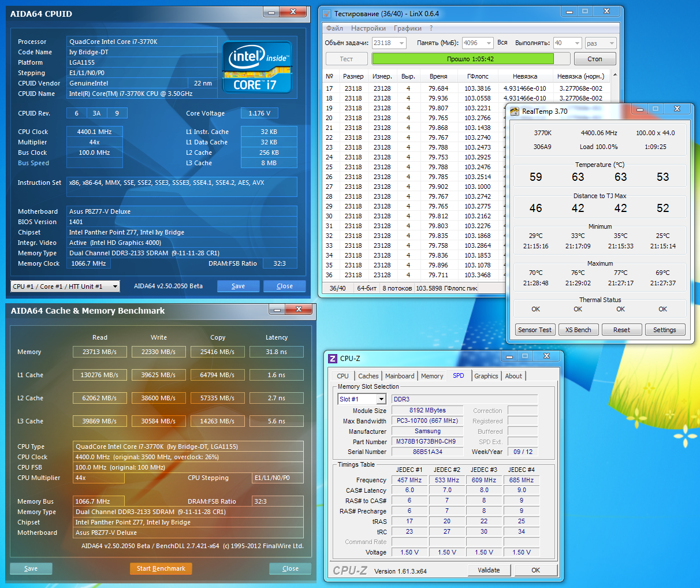This screenshot has width=700, height=588.
Task: Click the Intel Core i7 logo badge
Action: tap(256, 68)
